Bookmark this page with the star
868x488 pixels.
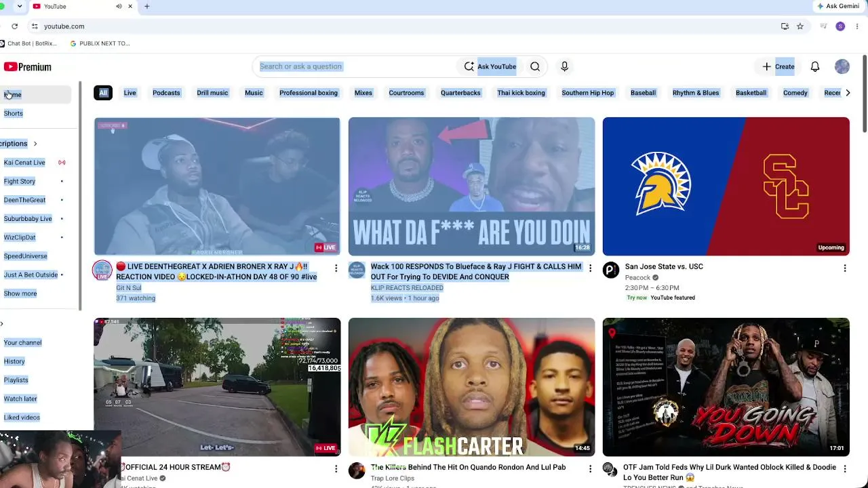click(800, 26)
